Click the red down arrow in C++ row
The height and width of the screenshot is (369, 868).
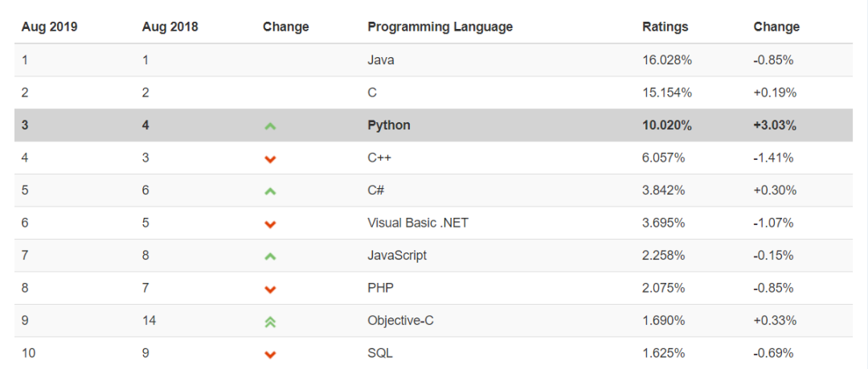pos(270,159)
